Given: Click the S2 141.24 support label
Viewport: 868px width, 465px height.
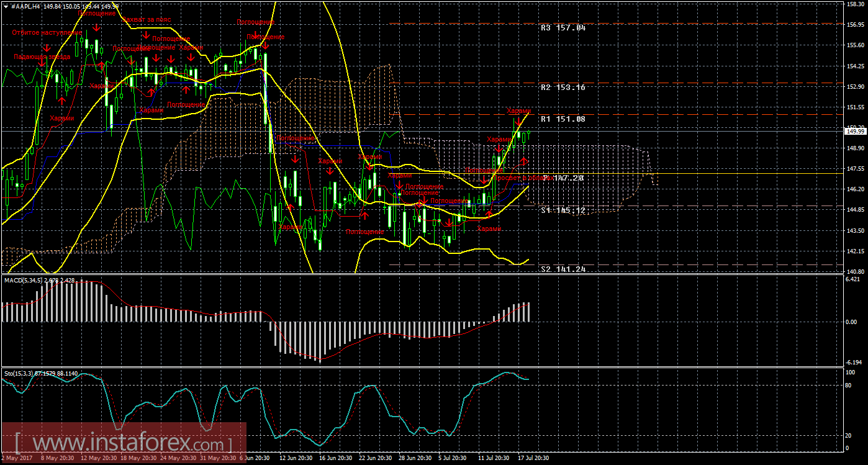Looking at the screenshot, I should pos(563,269).
